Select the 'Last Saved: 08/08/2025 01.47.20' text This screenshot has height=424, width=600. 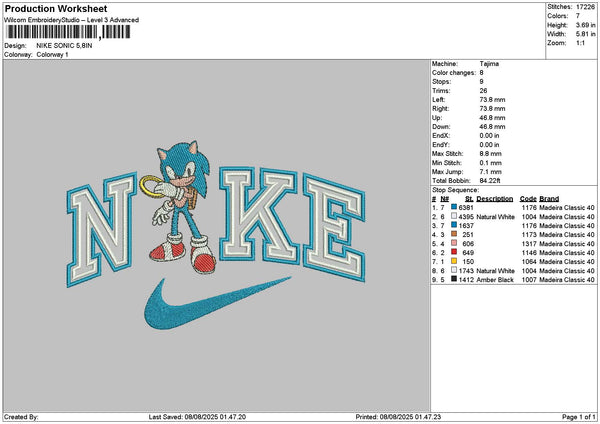(x=197, y=417)
